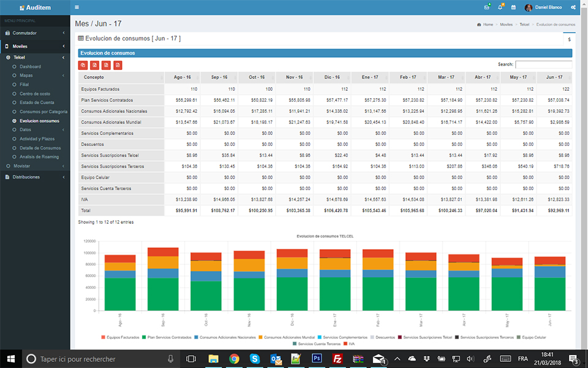The image size is (588, 368).
Task: Open Photoshop from taskbar
Action: [x=317, y=359]
